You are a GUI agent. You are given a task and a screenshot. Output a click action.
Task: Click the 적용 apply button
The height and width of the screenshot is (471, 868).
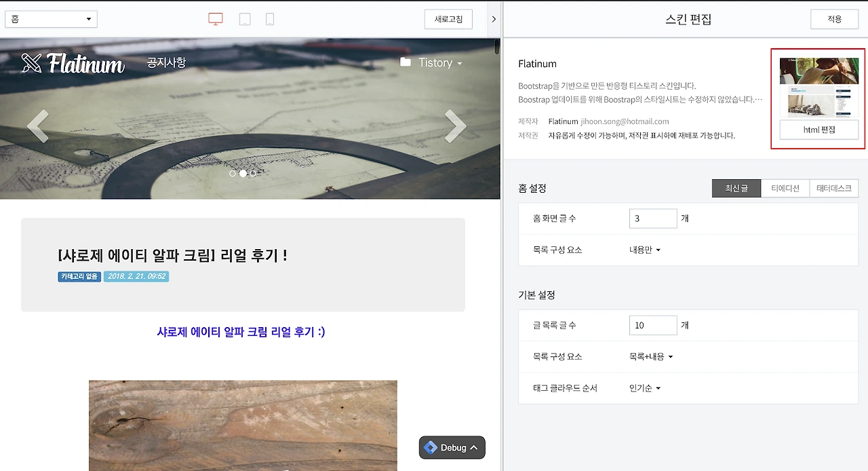tap(834, 19)
